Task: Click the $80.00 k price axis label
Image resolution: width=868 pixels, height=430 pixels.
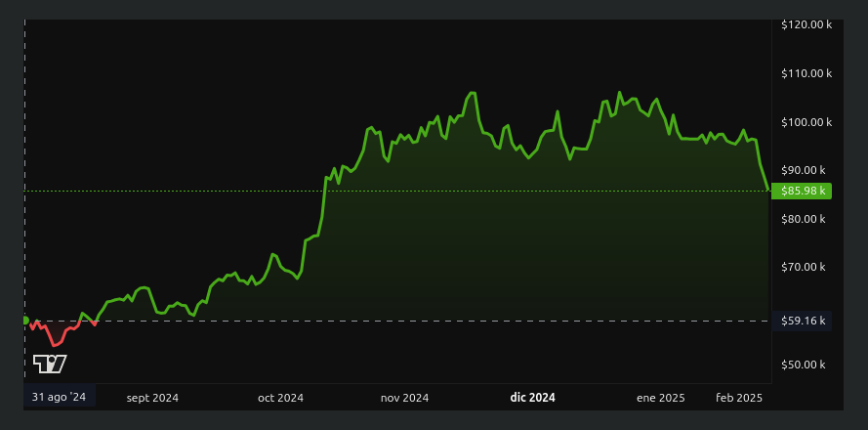Action: point(804,219)
